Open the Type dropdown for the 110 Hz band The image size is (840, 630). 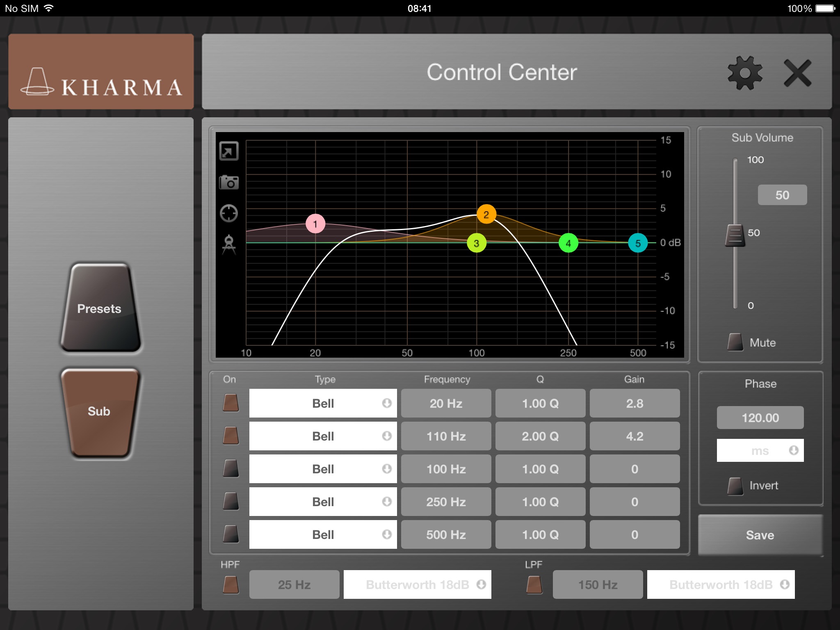point(323,436)
